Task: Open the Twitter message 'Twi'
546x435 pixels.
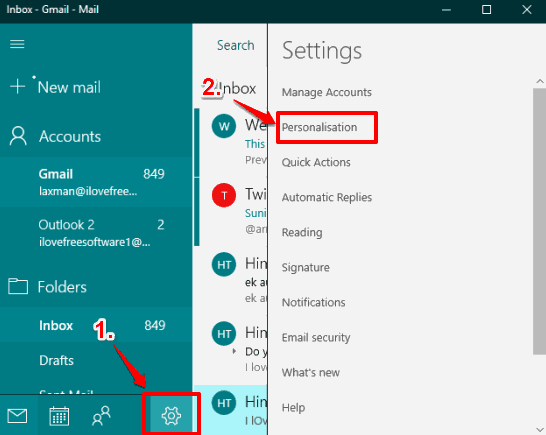Action: (231, 212)
